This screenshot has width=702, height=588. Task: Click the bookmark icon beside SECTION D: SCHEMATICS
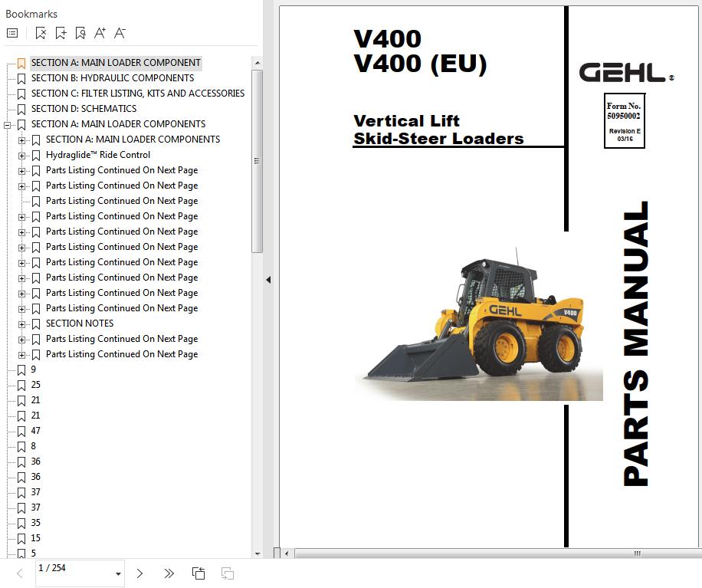(x=21, y=110)
